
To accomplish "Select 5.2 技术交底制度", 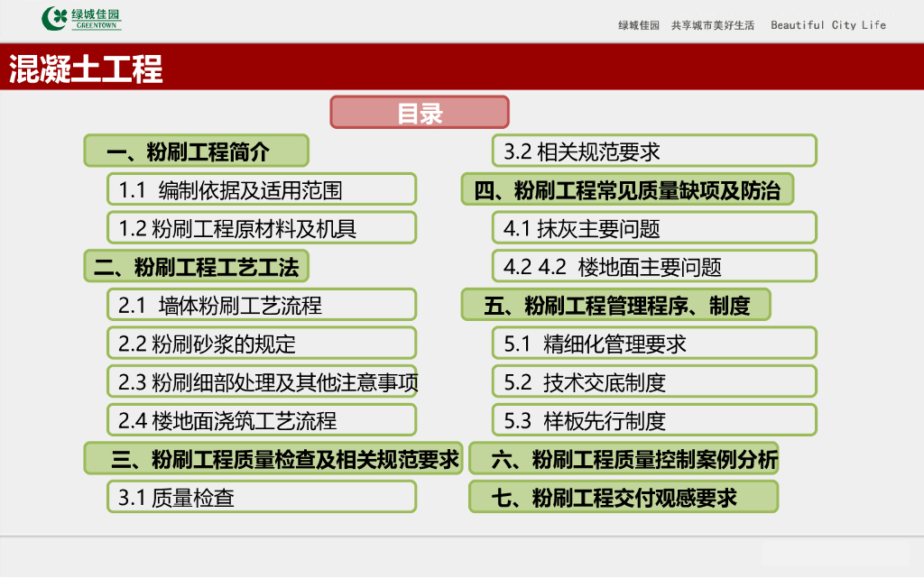I will coord(654,382).
